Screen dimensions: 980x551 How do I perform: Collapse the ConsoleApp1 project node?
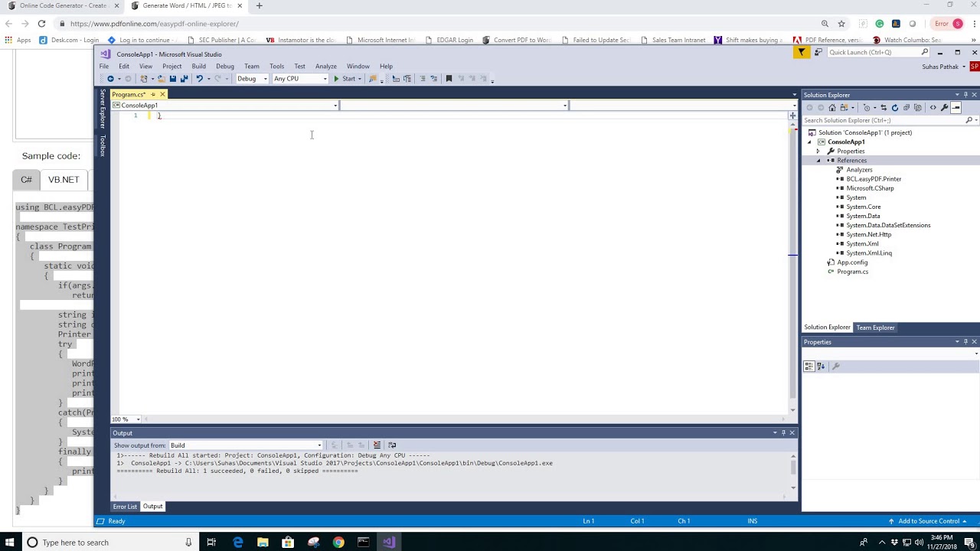point(809,142)
